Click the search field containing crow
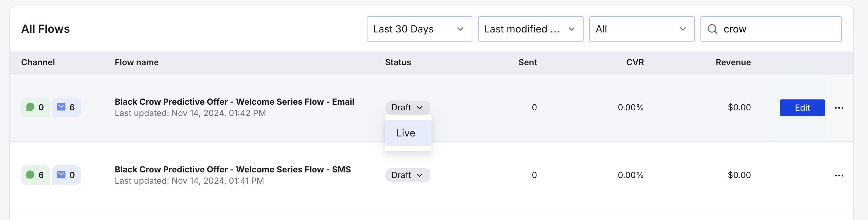The height and width of the screenshot is (220, 868). (x=778, y=29)
